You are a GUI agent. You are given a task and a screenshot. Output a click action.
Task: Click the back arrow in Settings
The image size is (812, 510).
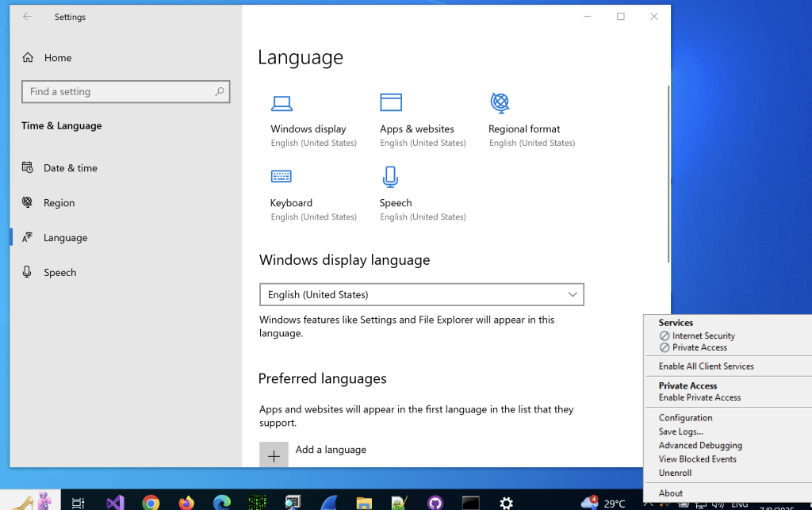click(x=28, y=17)
